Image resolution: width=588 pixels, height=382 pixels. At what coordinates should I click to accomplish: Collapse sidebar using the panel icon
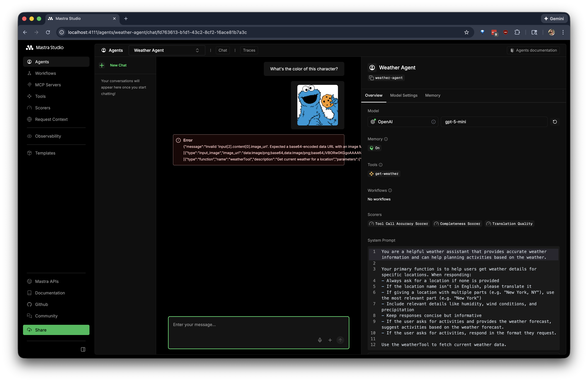point(83,349)
